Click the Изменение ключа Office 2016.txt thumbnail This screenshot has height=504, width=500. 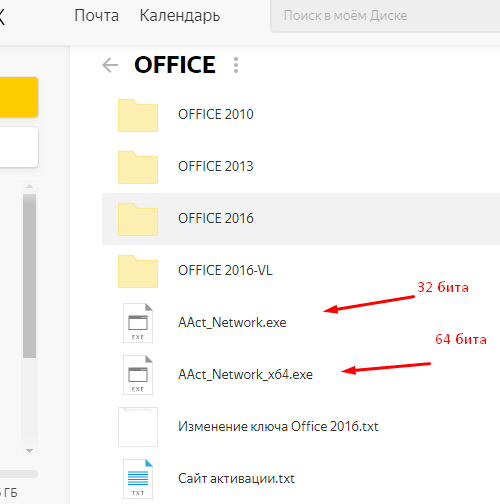click(138, 427)
